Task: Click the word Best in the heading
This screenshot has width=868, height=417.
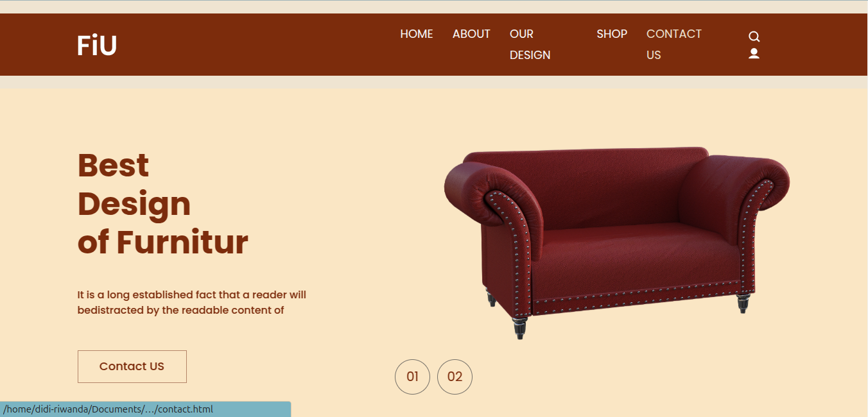Action: [113, 166]
